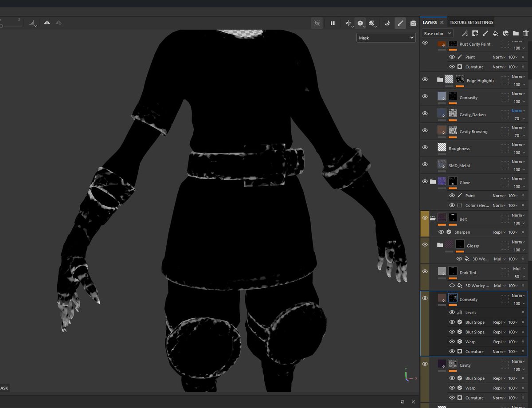
Task: Add a new paint layer
Action: (x=485, y=33)
